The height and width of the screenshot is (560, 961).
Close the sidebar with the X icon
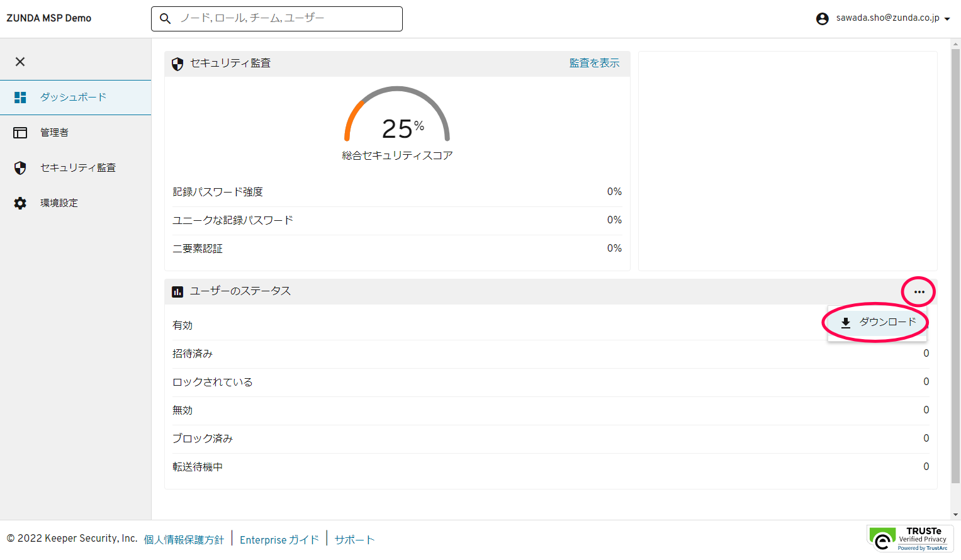point(20,62)
